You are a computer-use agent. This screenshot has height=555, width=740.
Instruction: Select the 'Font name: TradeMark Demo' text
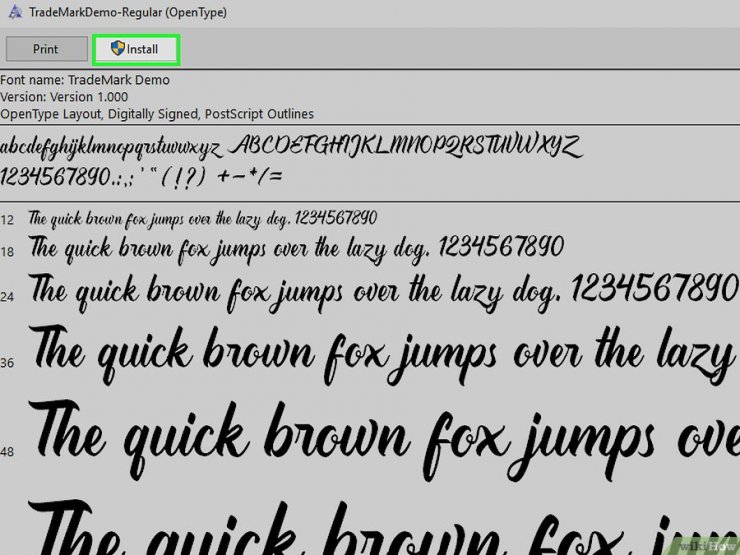pyautogui.click(x=85, y=80)
